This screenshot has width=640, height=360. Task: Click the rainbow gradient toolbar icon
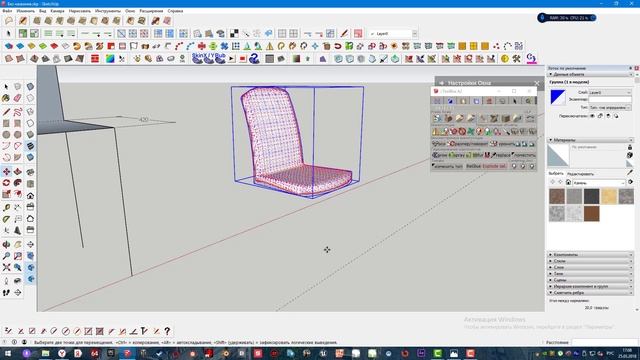pyautogui.click(x=110, y=59)
